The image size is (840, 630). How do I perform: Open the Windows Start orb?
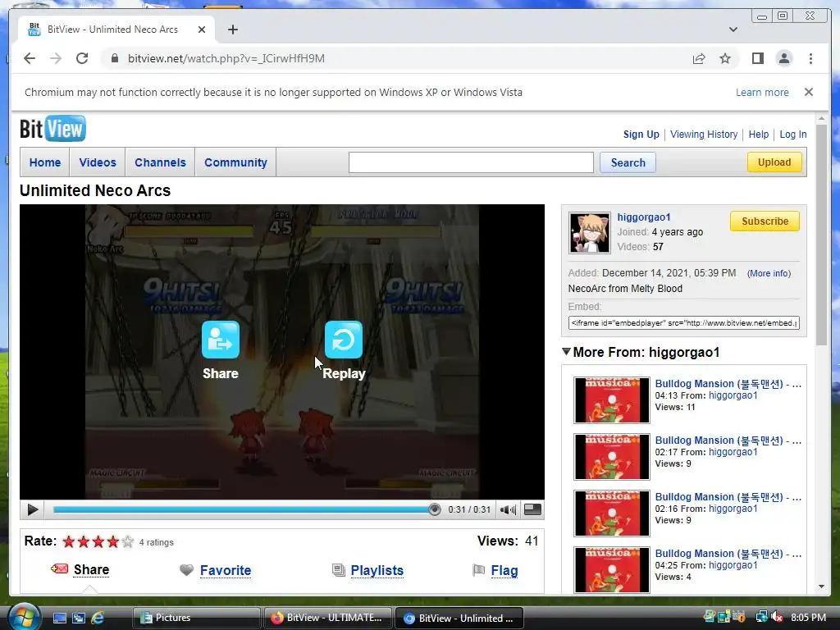pos(24,617)
